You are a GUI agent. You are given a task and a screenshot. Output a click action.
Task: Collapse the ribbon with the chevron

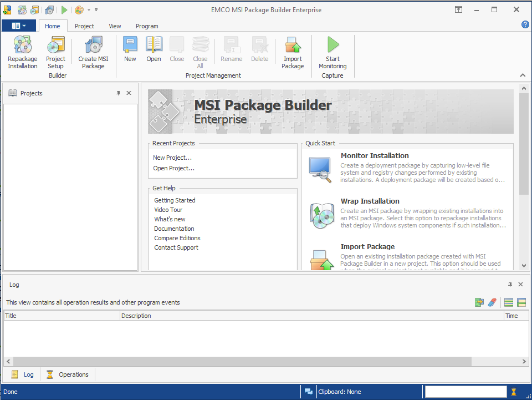(522, 75)
